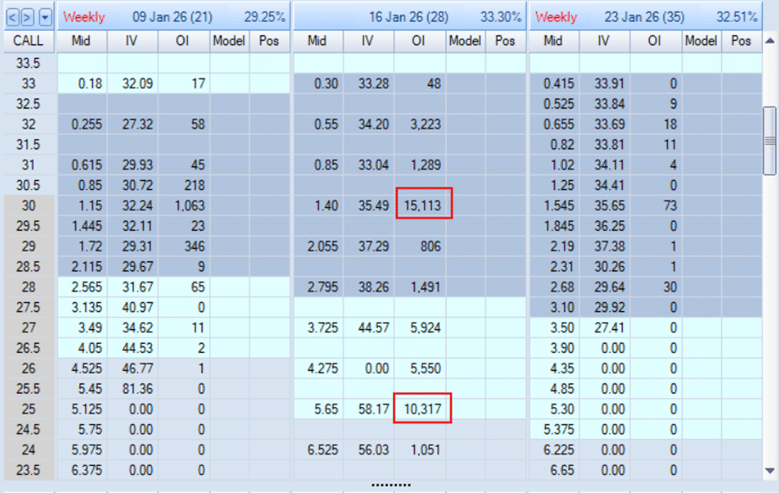Click the Model header under 23 Jan expiry

pos(702,41)
